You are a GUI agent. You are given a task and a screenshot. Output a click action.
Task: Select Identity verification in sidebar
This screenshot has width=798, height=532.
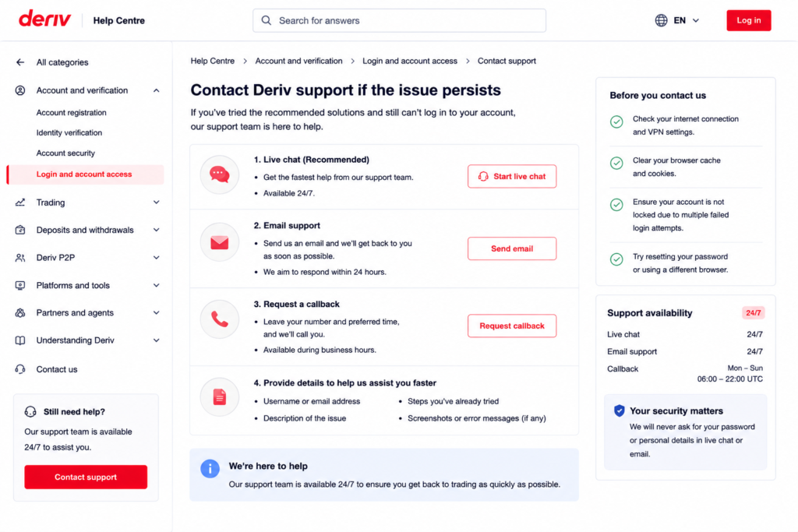(69, 132)
